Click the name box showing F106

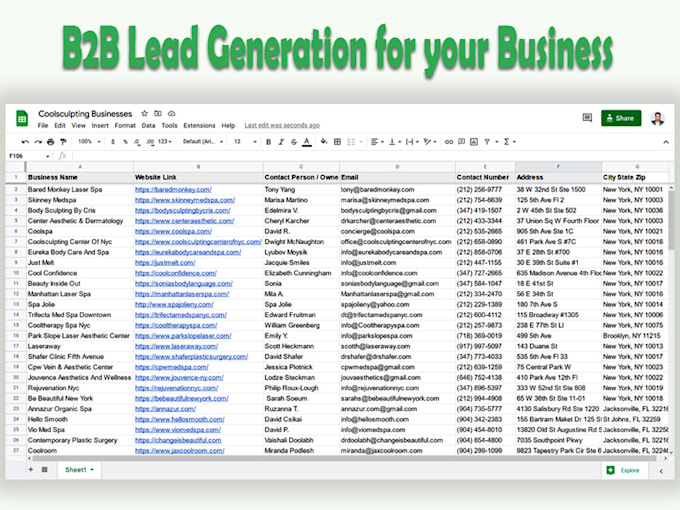29,156
